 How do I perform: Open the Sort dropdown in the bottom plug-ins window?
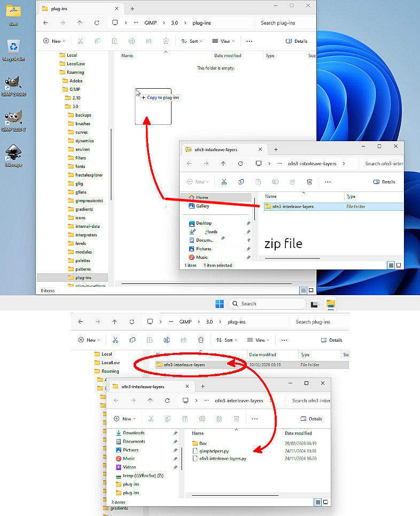[227, 340]
